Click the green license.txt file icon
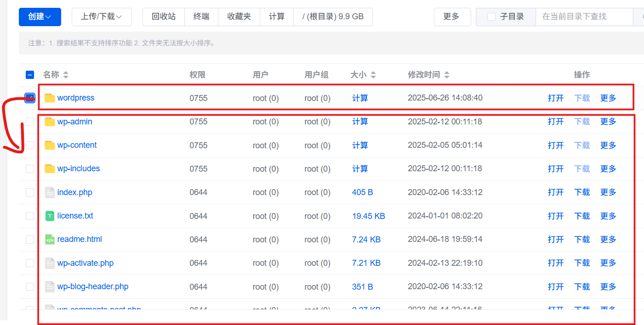 50,216
